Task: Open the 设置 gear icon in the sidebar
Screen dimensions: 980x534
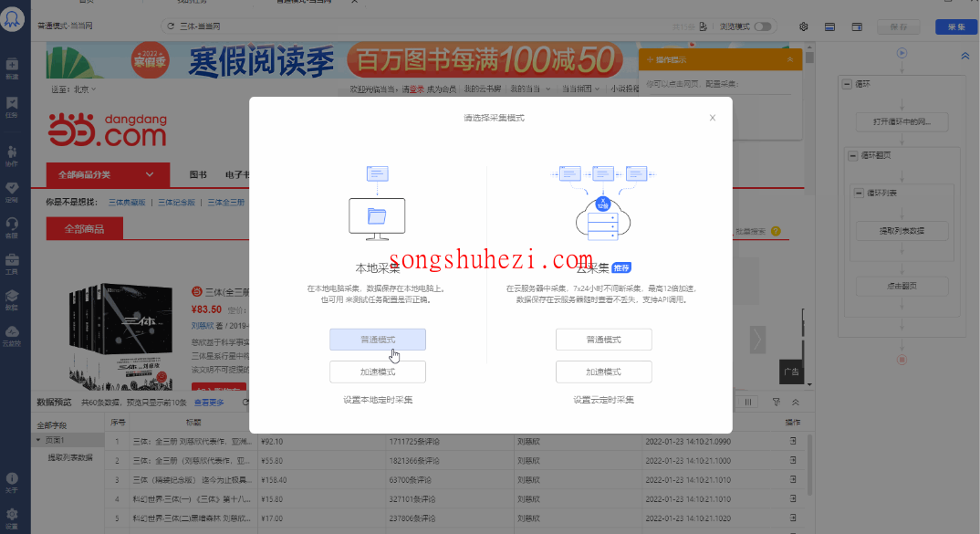Action: coord(12,518)
